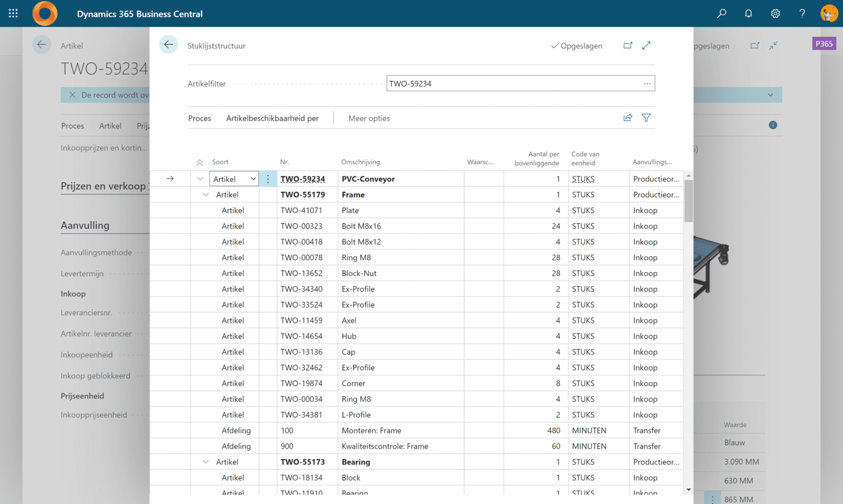Share the Stuklijststructuur list
The width and height of the screenshot is (843, 504).
click(x=628, y=118)
